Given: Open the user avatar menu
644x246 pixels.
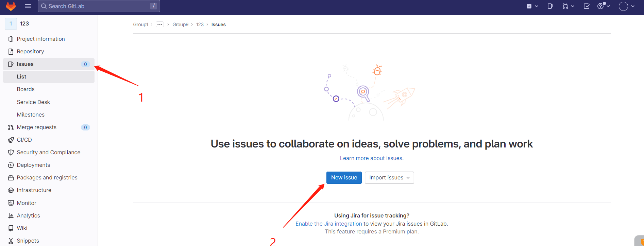Looking at the screenshot, I should 627,6.
